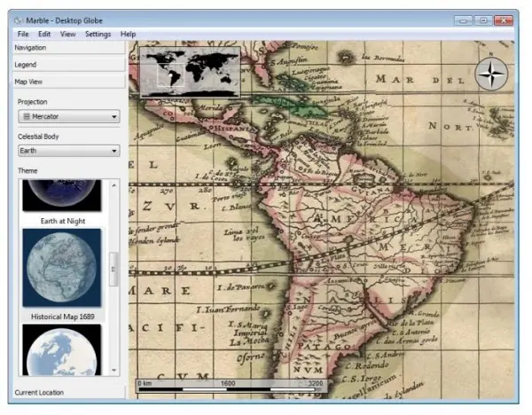
Task: Select the white arctic globe theme thumbnail
Action: click(62, 349)
